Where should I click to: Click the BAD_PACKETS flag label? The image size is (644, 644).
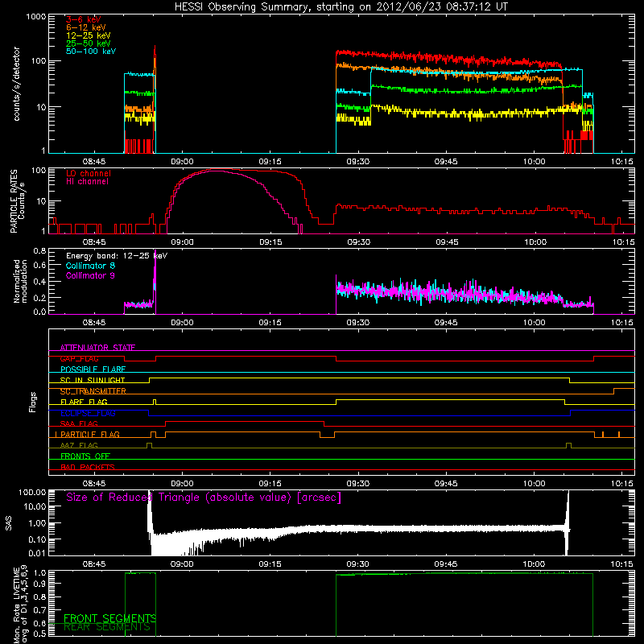[88, 467]
